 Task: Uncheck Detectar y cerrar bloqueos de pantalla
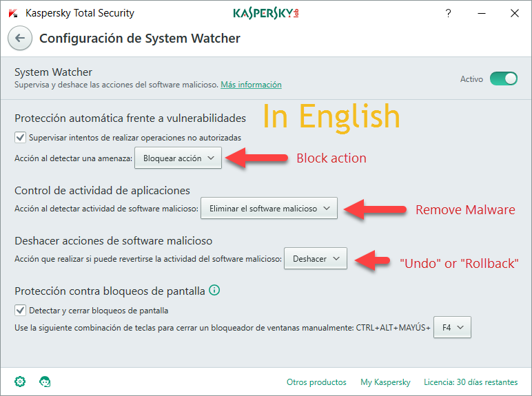click(x=21, y=310)
